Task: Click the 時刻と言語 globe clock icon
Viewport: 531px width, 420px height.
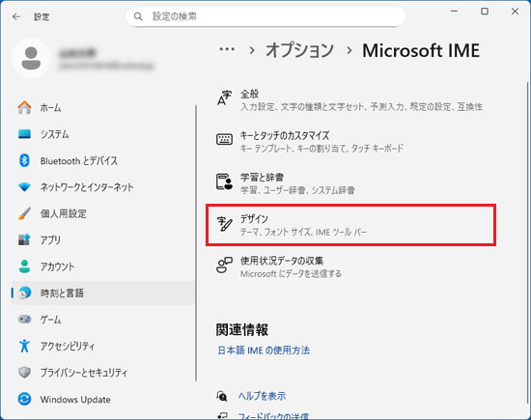Action: (24, 293)
